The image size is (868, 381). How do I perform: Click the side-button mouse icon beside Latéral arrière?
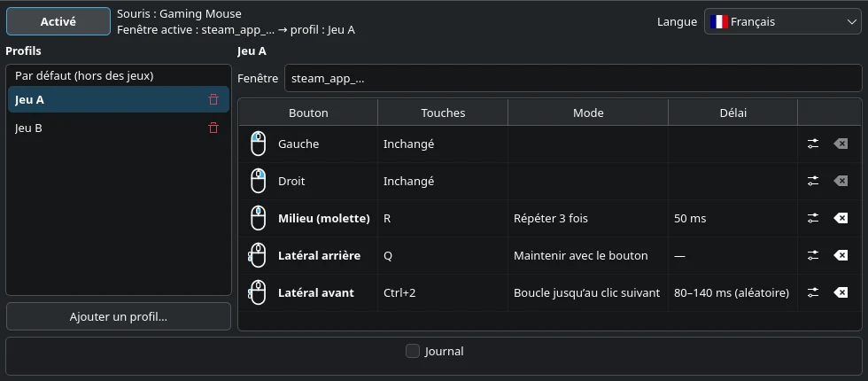point(257,255)
